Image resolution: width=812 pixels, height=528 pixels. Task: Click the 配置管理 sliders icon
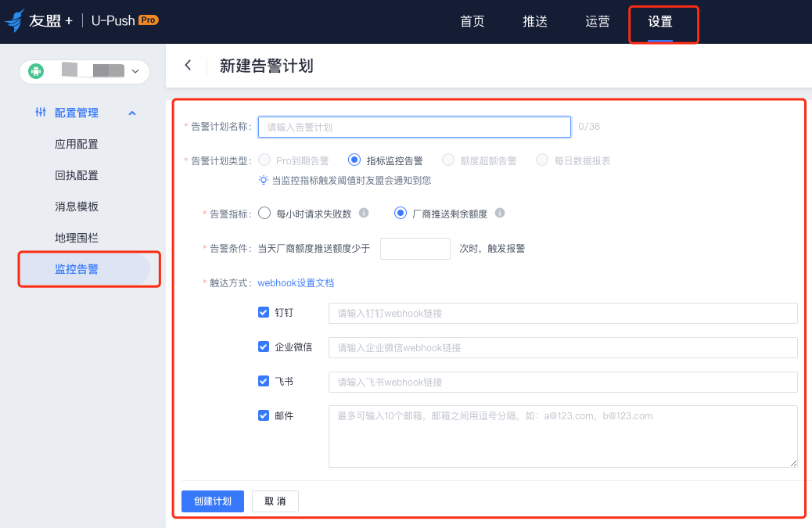tap(41, 113)
